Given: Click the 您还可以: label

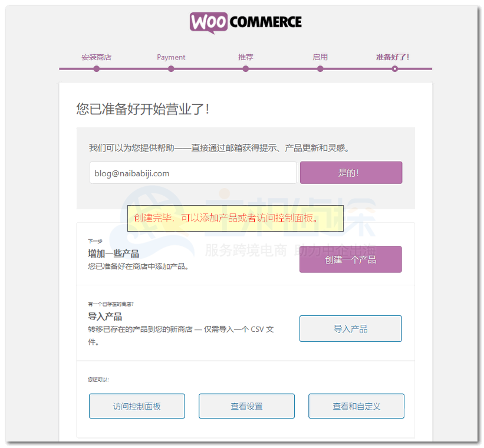Looking at the screenshot, I should tap(98, 380).
